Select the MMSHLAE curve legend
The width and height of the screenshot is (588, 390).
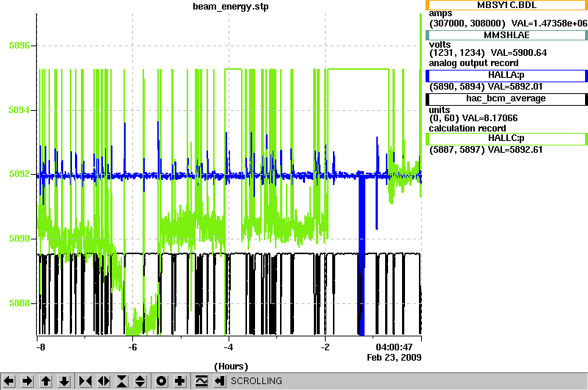click(x=506, y=35)
